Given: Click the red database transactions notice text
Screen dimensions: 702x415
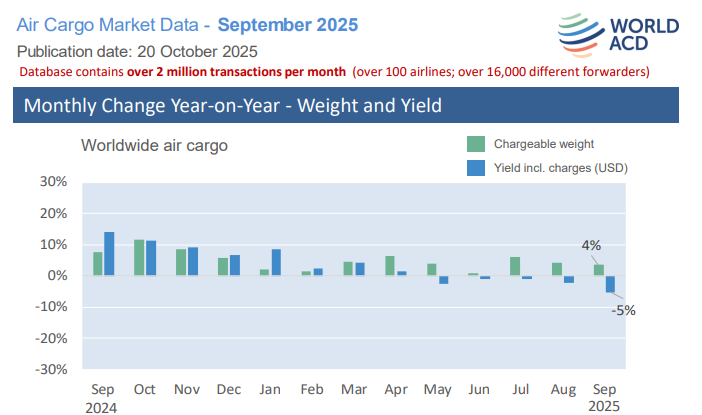Looking at the screenshot, I should coord(335,72).
